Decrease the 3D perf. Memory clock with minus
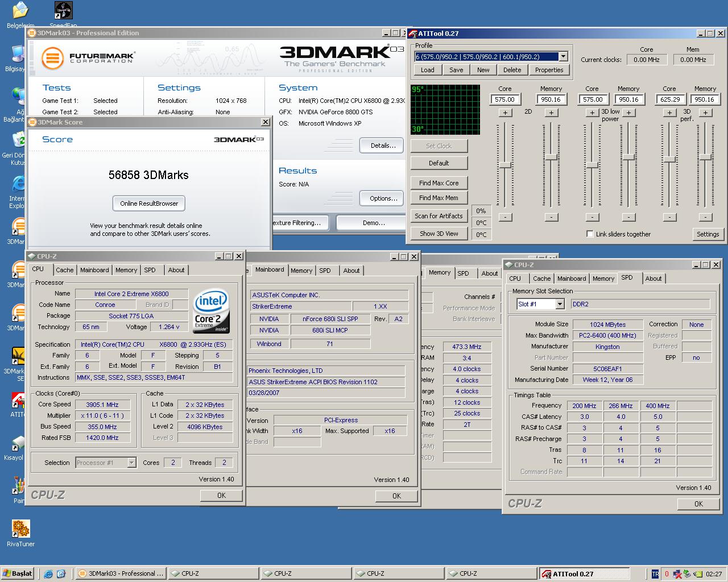The height and width of the screenshot is (582, 728). (705, 217)
